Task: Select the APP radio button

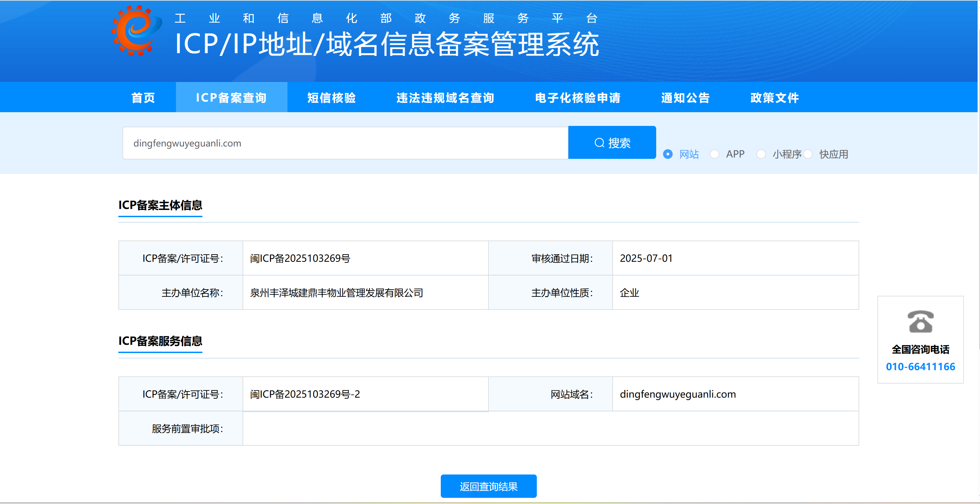Action: 715,154
